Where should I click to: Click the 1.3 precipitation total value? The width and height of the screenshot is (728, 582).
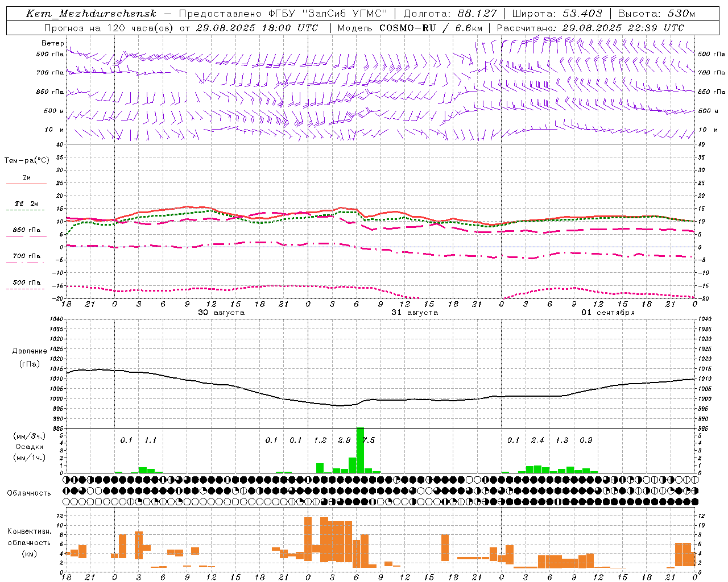point(562,440)
